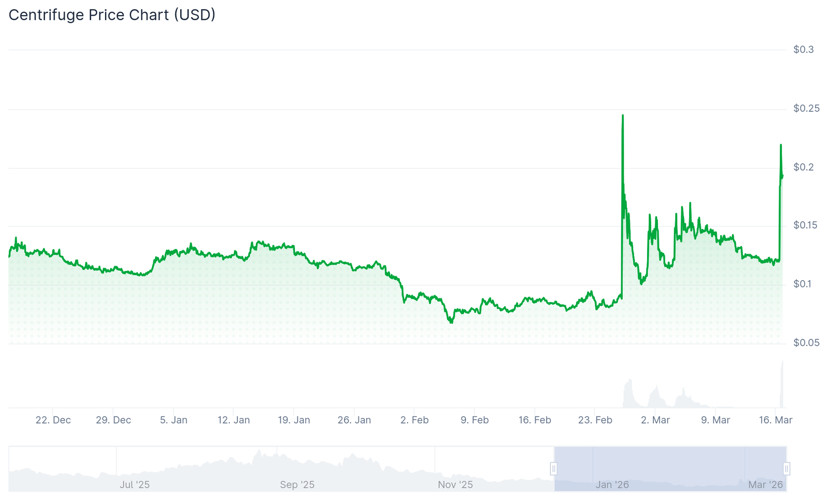Click the lowest price dip in early February
The height and width of the screenshot is (504, 829).
[x=451, y=322]
